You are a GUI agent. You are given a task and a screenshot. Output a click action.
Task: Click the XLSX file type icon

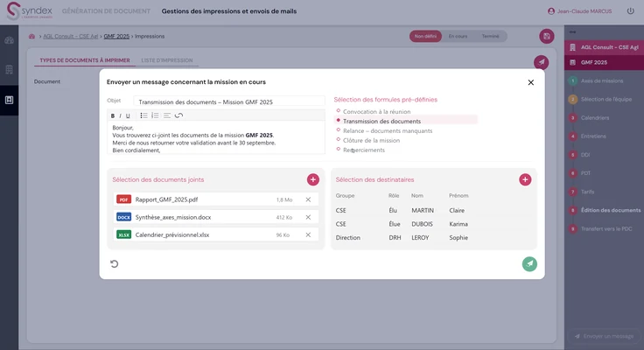click(123, 235)
